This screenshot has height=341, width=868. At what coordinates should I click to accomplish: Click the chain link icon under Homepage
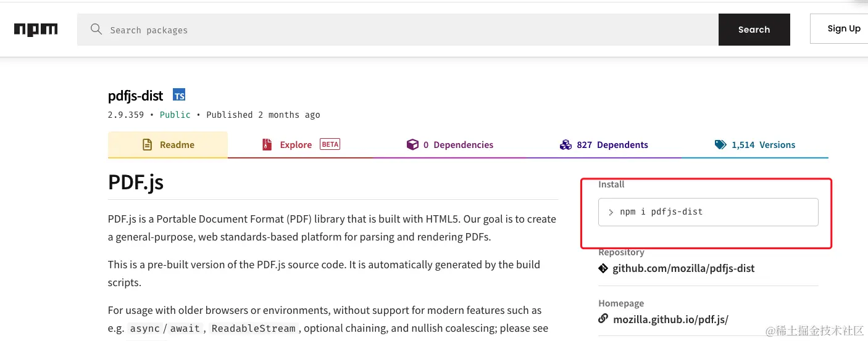pos(603,319)
